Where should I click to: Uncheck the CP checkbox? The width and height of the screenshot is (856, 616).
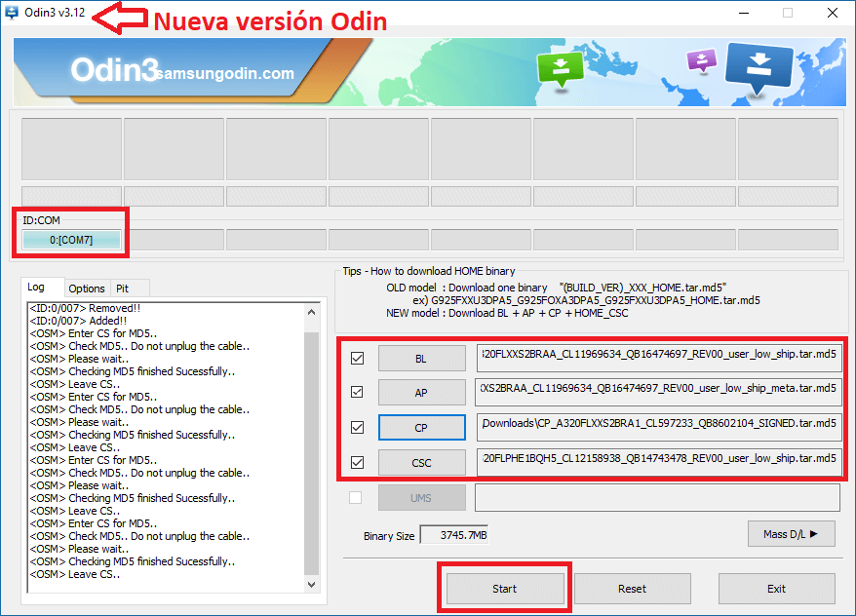pos(358,427)
